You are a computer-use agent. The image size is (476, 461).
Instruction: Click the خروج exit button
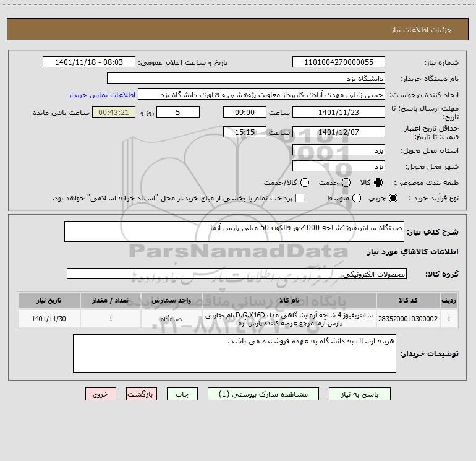point(101,394)
